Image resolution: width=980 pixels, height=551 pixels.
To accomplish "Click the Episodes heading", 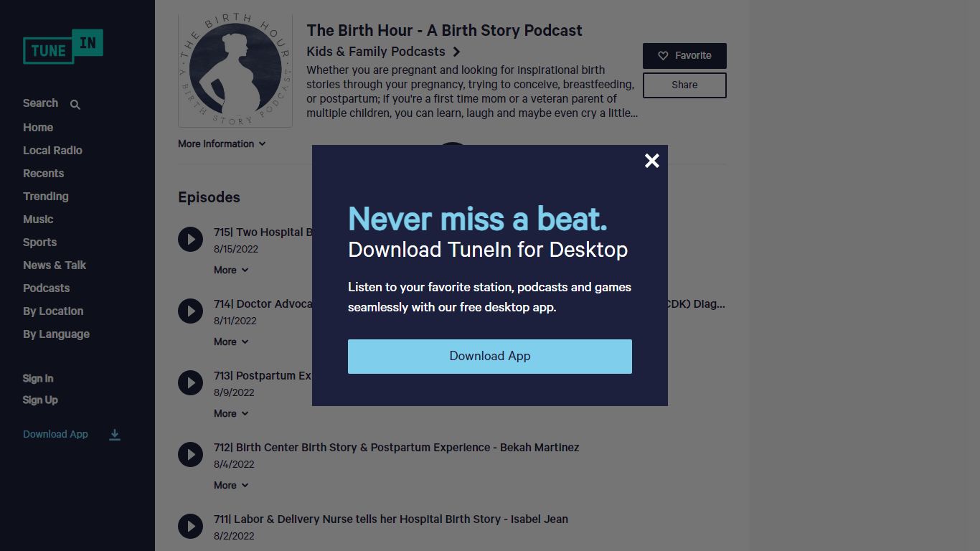I will point(209,197).
